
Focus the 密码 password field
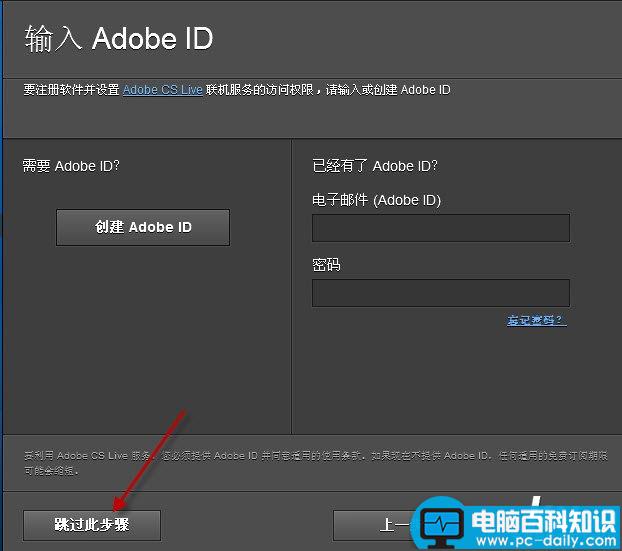click(x=441, y=293)
